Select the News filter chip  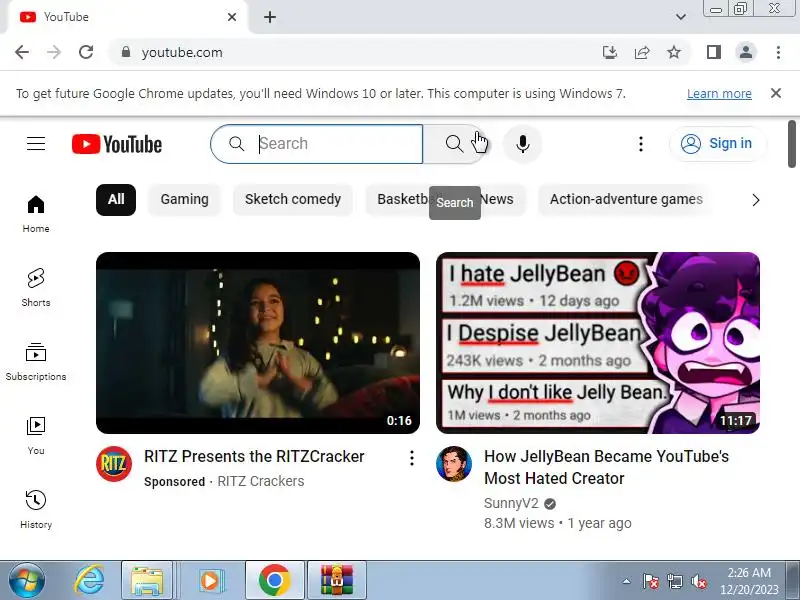point(497,199)
